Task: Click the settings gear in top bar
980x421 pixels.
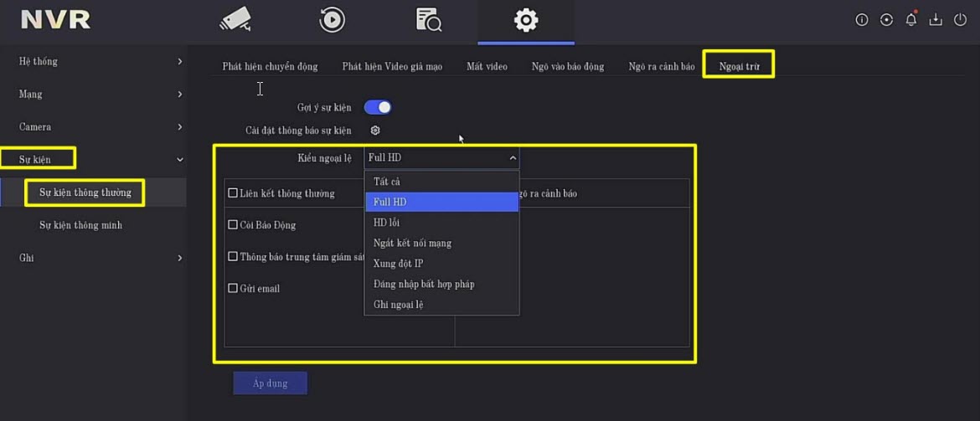Action: point(526,19)
